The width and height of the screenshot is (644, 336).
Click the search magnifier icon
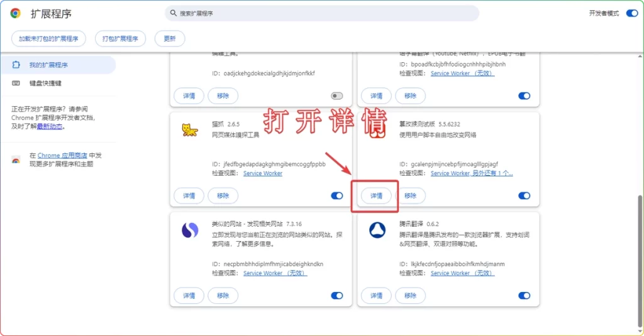(x=174, y=13)
